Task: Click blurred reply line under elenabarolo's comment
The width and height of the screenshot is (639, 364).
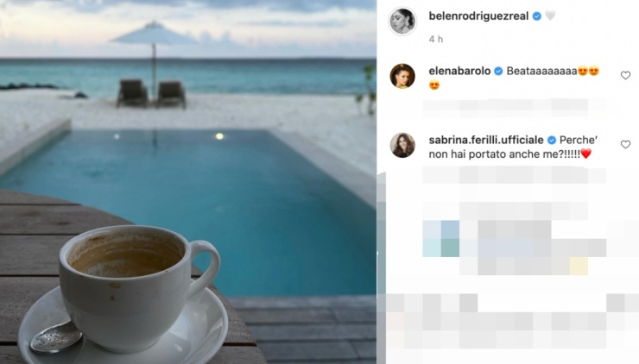Action: pyautogui.click(x=515, y=107)
